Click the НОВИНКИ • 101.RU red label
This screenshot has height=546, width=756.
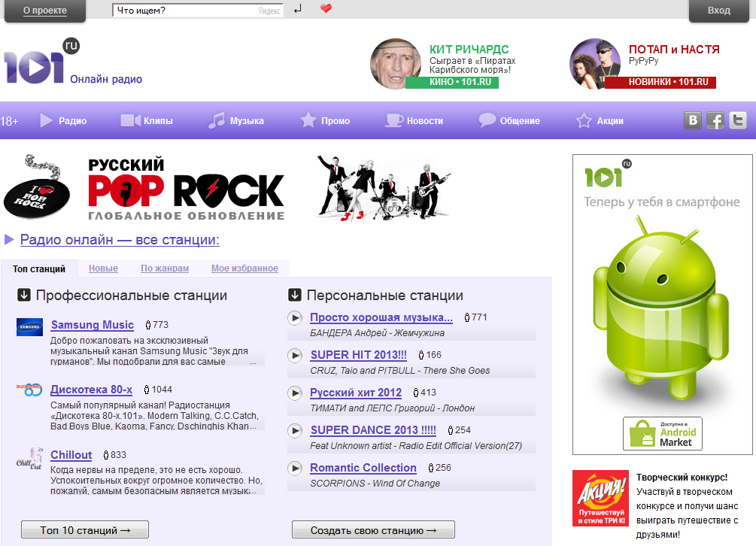[x=660, y=82]
